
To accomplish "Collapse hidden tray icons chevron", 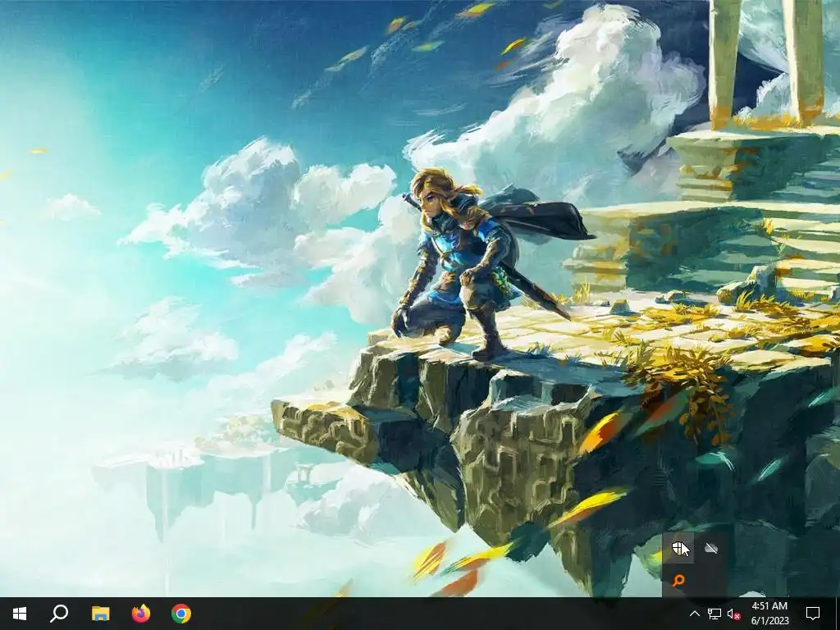I will point(694,614).
